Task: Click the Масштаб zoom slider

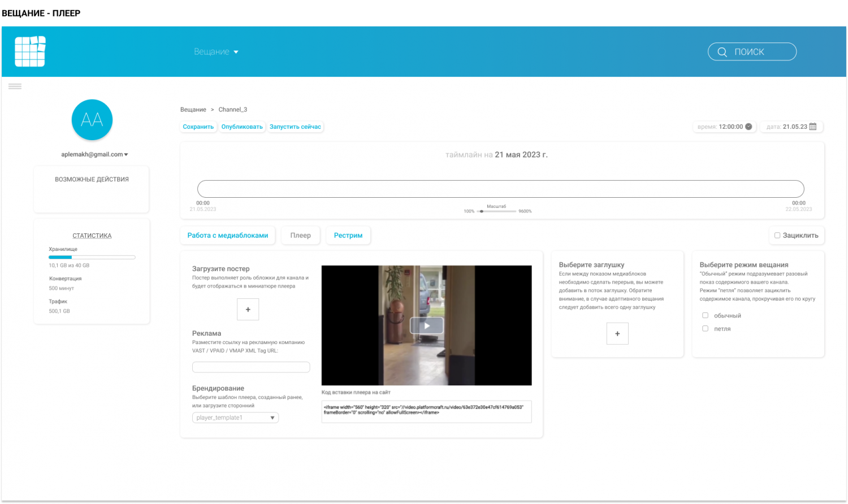Action: pos(496,211)
